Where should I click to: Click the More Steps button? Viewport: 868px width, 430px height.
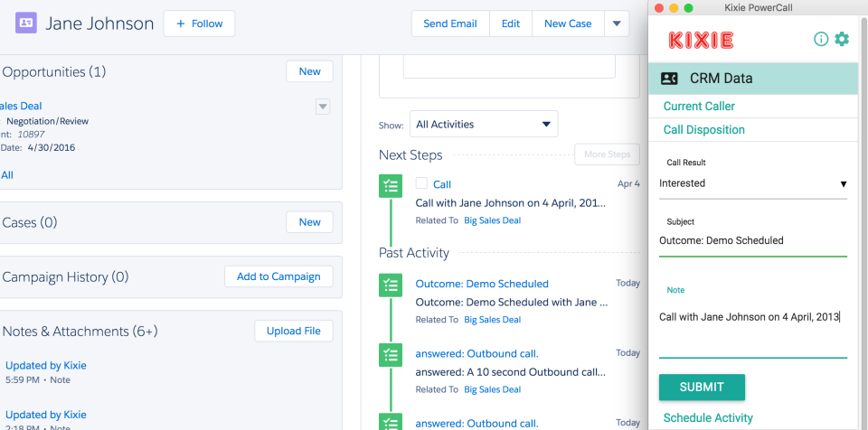coord(608,154)
